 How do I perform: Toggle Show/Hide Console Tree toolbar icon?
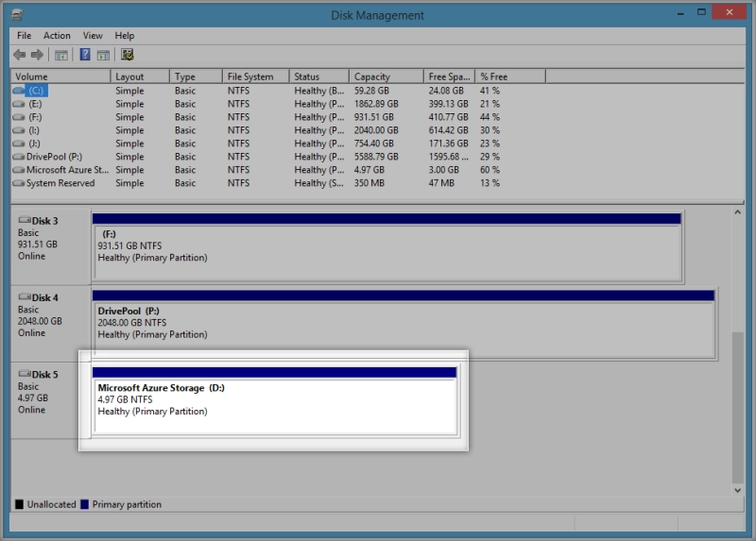click(61, 55)
